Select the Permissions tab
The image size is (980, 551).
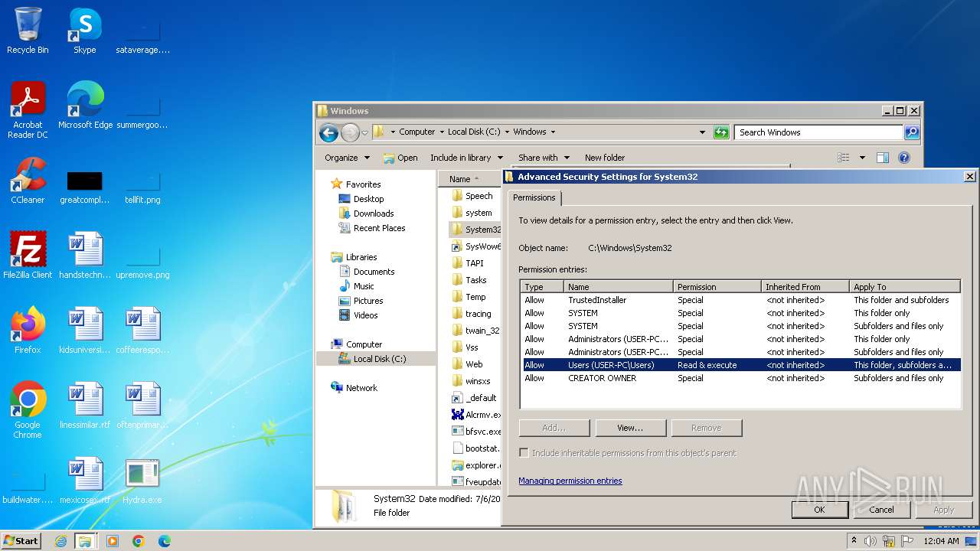tap(534, 197)
